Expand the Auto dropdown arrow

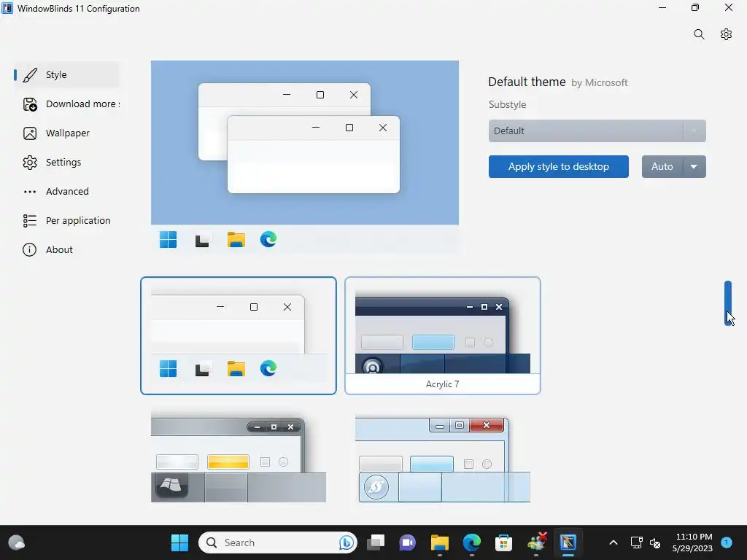pos(694,167)
